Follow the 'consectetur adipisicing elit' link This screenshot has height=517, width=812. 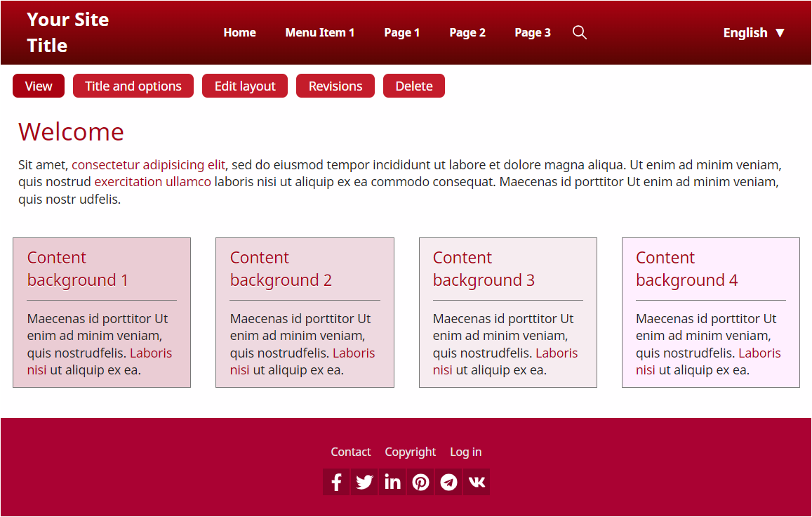(148, 165)
